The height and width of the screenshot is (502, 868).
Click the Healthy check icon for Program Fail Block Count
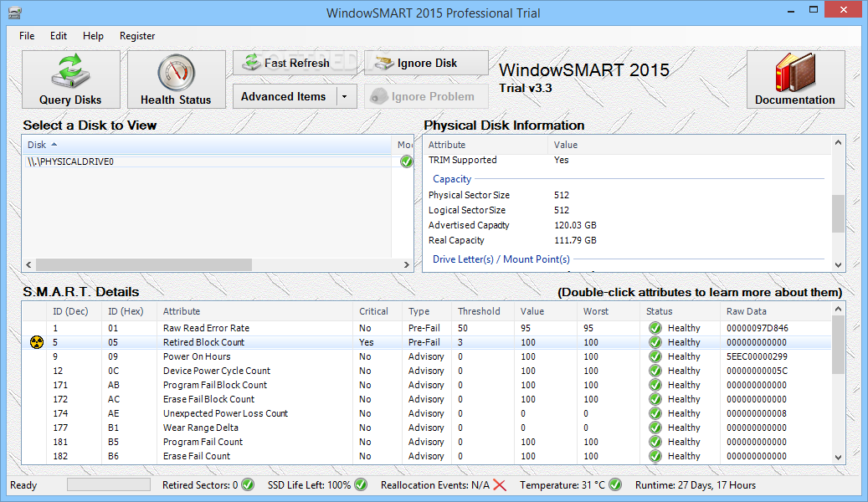(655, 385)
